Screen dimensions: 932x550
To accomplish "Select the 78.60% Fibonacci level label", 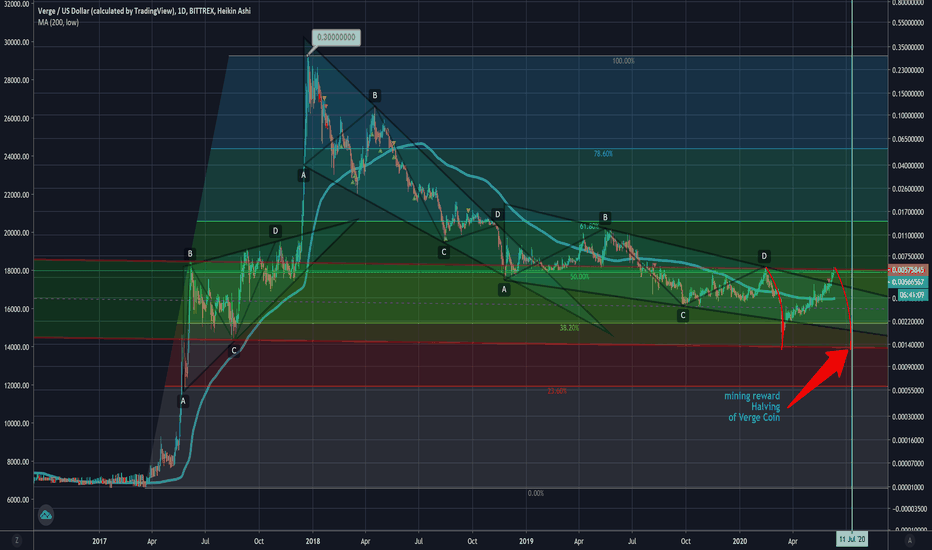I will click(603, 154).
